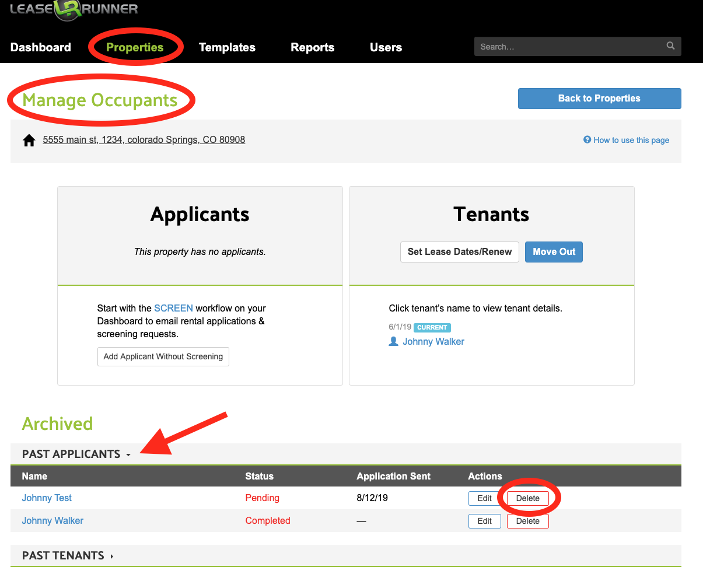Edit the Johnny Walker past applicant
Viewport: 703px width, 588px height.
point(484,521)
